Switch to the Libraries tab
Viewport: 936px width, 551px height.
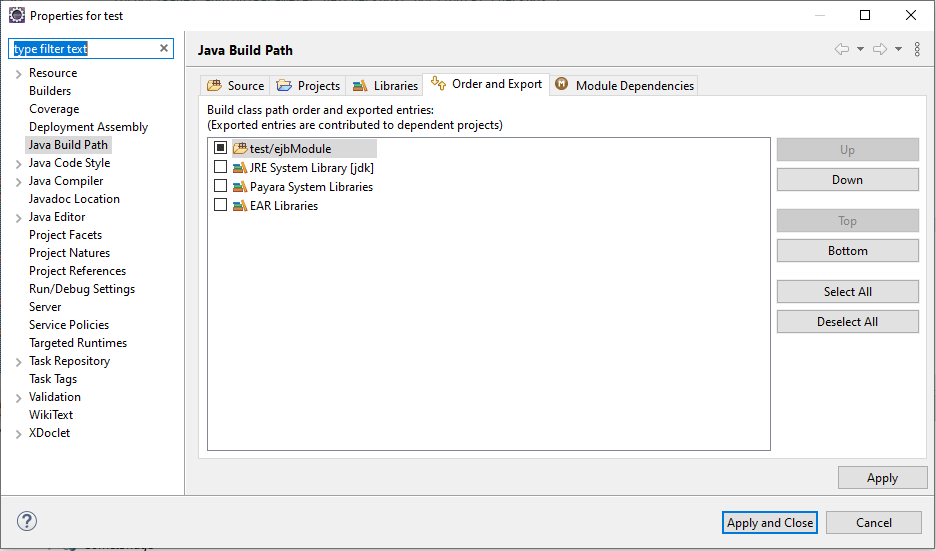[385, 86]
